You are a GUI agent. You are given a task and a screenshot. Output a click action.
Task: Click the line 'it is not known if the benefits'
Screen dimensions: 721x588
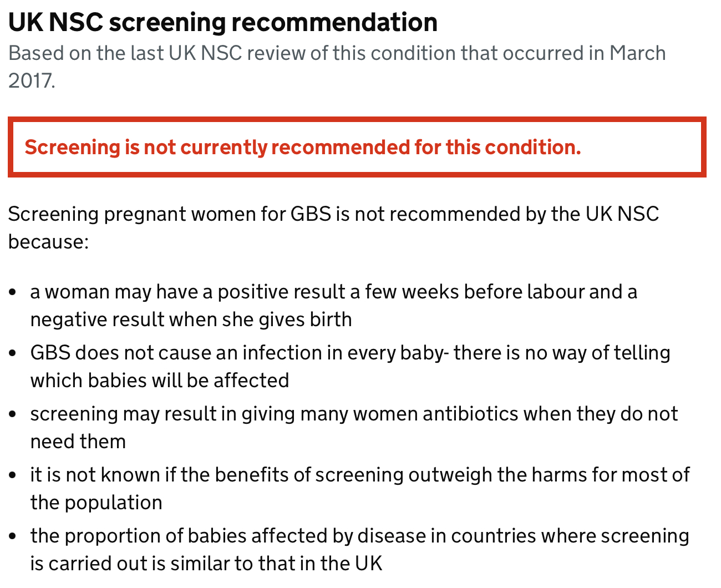click(x=359, y=475)
